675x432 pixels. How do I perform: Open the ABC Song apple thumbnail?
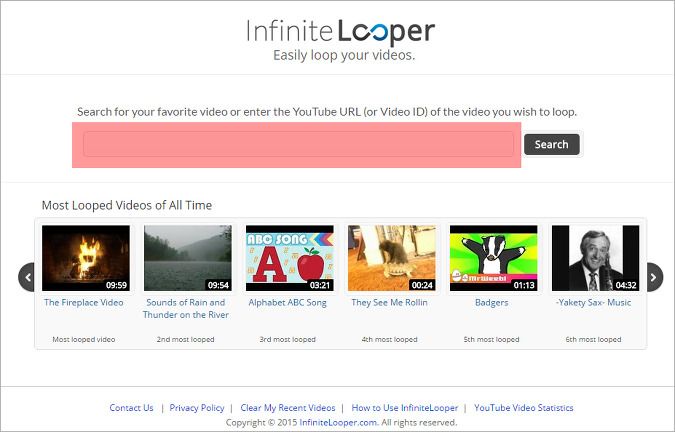coord(290,258)
